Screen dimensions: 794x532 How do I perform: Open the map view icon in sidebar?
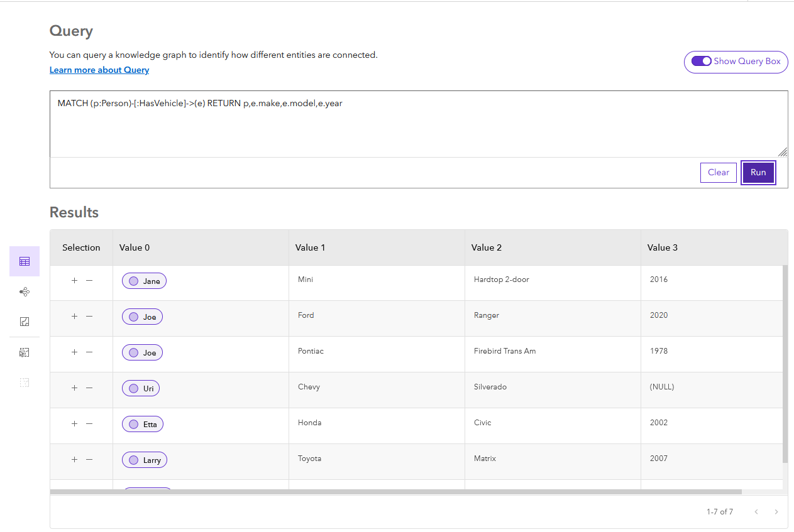[x=25, y=322]
